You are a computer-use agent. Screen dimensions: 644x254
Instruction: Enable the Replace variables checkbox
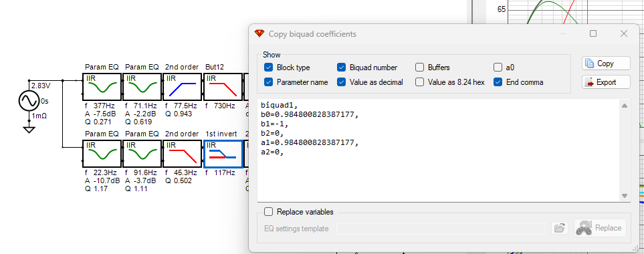269,212
